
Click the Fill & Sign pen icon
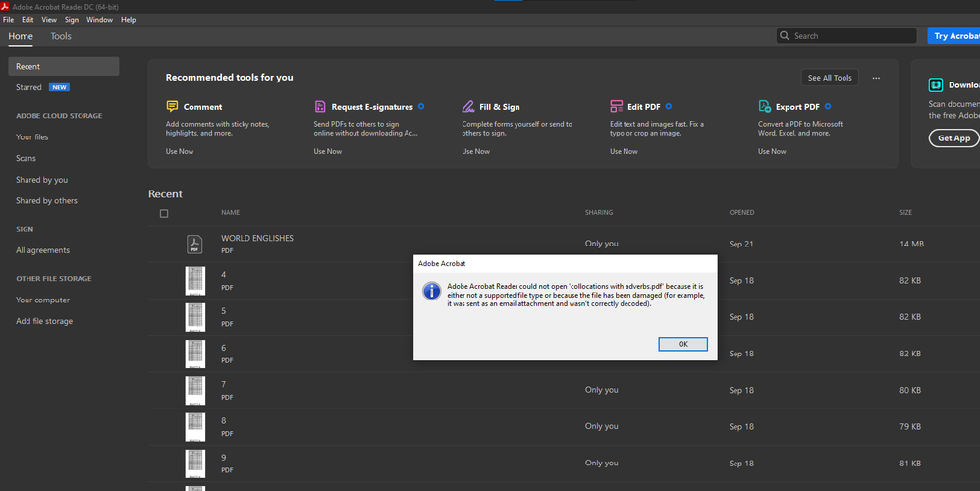point(468,106)
